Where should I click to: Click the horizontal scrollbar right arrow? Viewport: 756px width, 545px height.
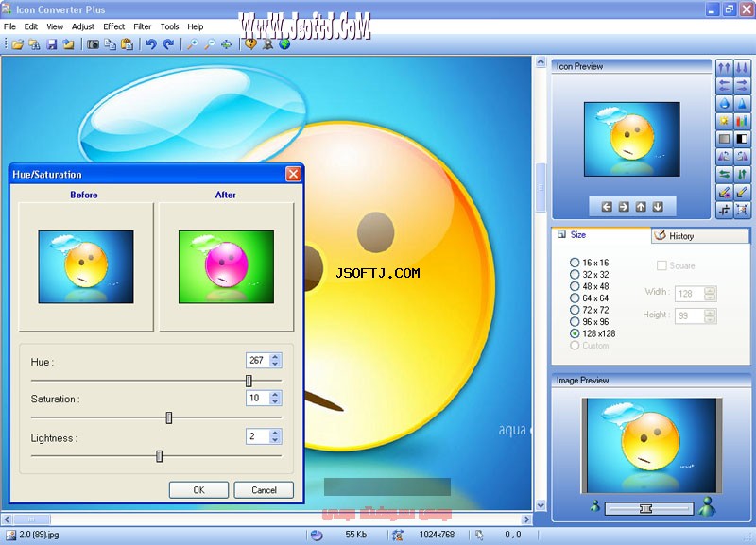coord(526,519)
